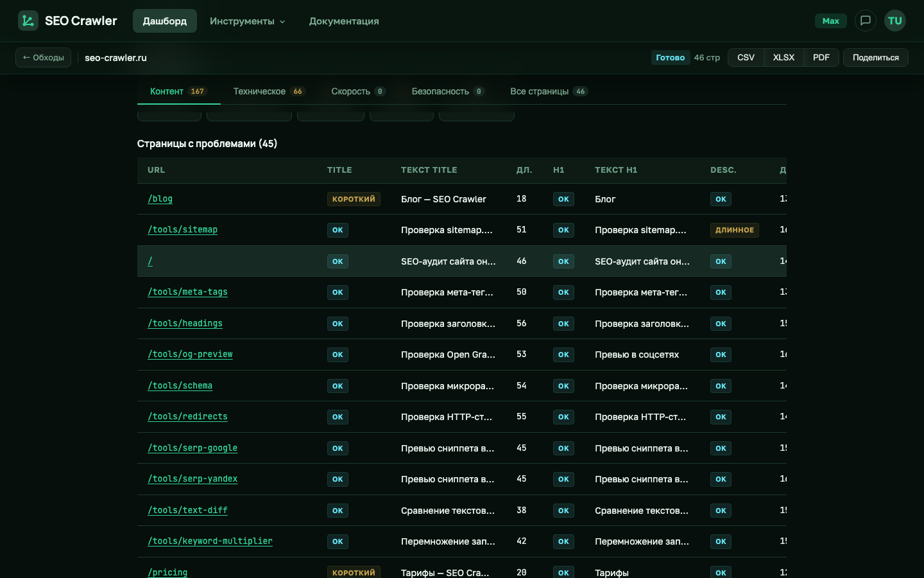The image size is (924, 578).
Task: Open the root / URL link
Action: click(x=150, y=261)
